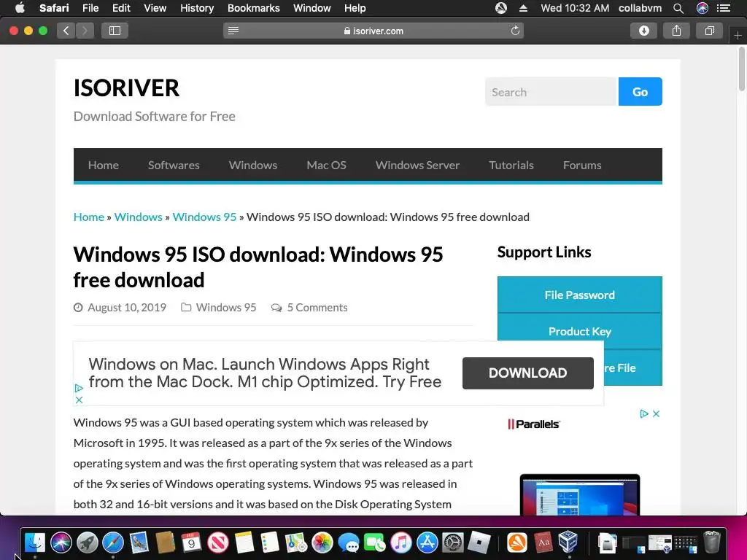Follow the Home breadcrumb link
This screenshot has width=747, height=560.
pyautogui.click(x=88, y=217)
